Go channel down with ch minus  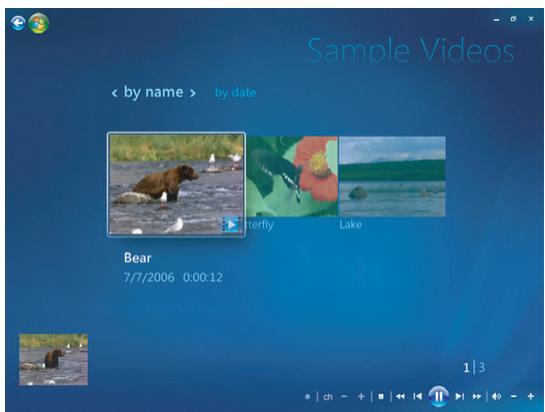pyautogui.click(x=344, y=396)
